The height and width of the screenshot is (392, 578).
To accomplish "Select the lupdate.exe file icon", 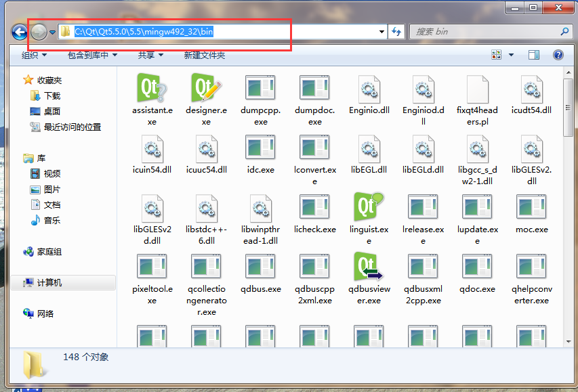I will pyautogui.click(x=477, y=207).
